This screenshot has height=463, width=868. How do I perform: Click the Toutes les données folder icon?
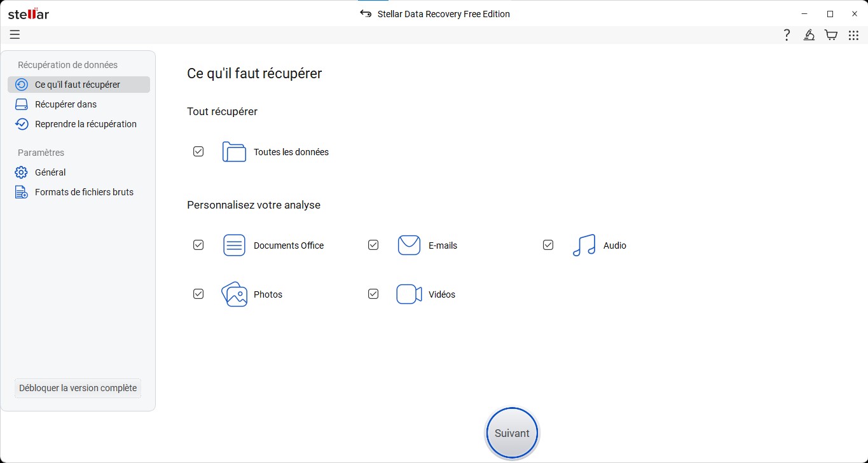[x=234, y=152]
